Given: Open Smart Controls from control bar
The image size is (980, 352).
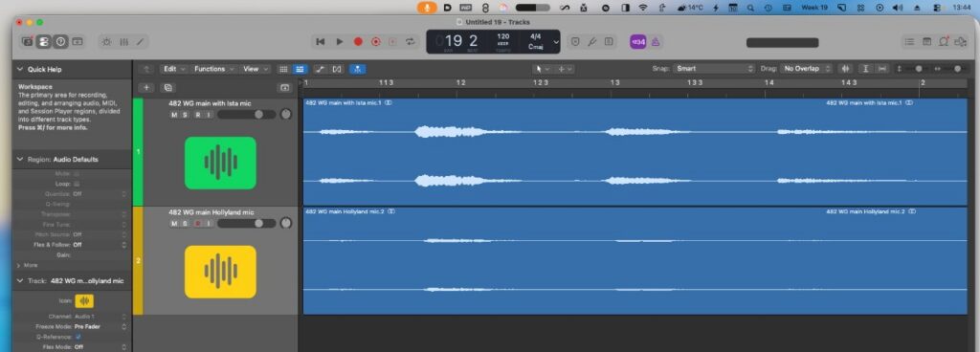Looking at the screenshot, I should tap(107, 42).
